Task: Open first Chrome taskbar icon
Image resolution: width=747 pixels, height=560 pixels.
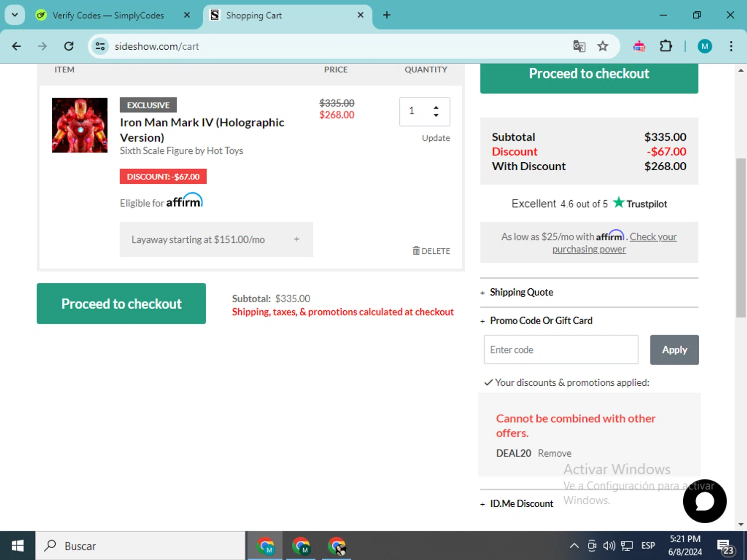Action: [265, 546]
